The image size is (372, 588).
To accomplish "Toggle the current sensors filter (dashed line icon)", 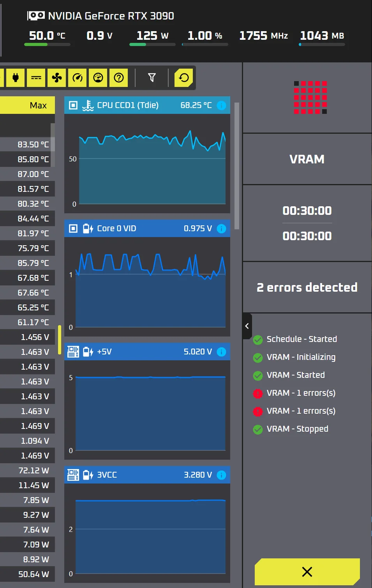I will [36, 78].
